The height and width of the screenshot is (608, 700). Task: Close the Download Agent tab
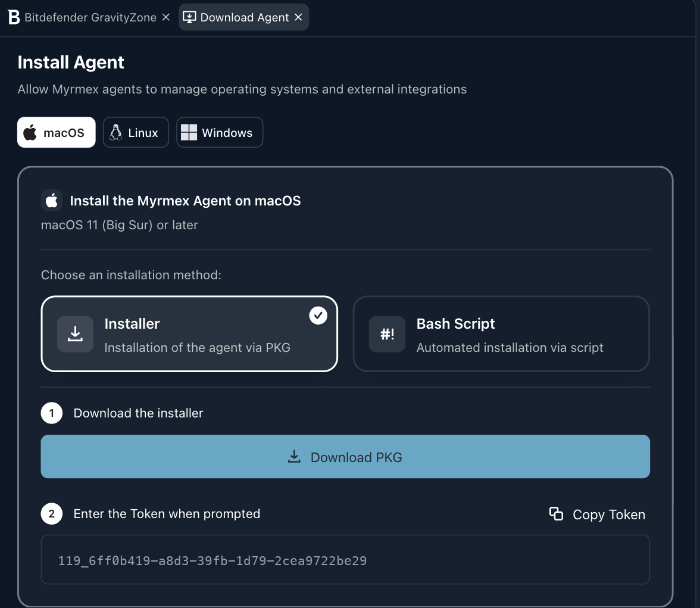pyautogui.click(x=299, y=17)
